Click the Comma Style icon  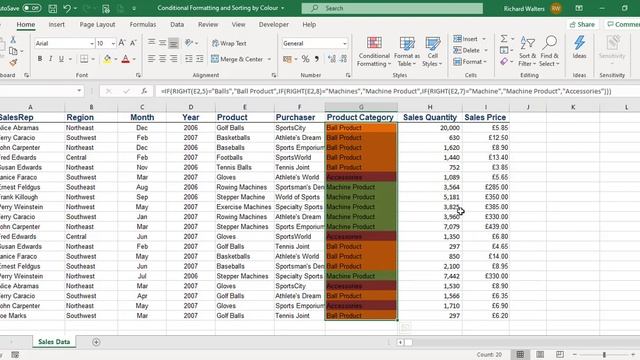coord(316,59)
